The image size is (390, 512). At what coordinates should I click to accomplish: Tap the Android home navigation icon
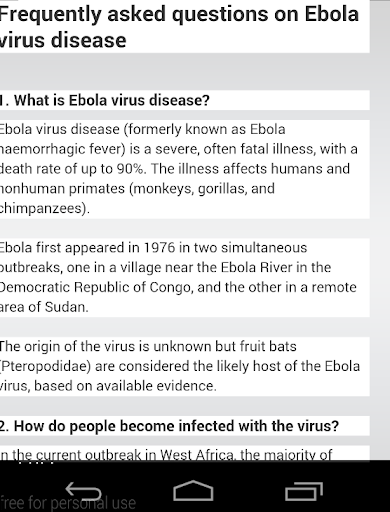tap(193, 491)
